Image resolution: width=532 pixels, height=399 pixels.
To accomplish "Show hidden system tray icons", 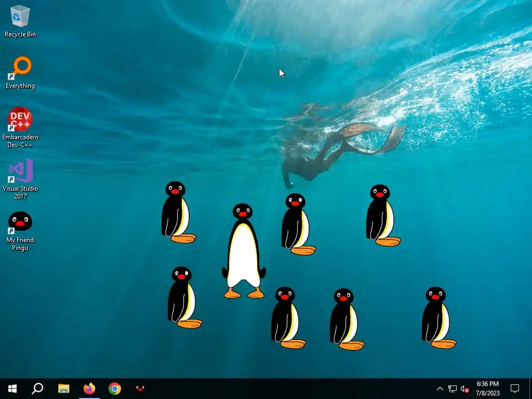I will coord(440,389).
